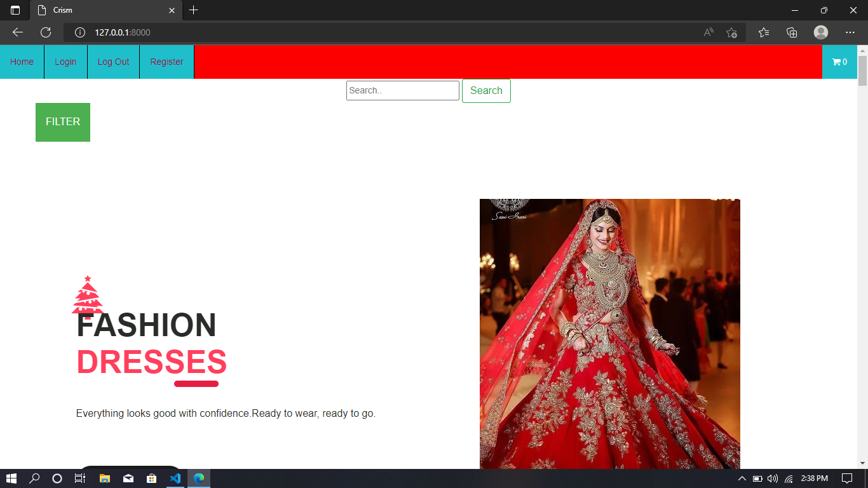Open Settings and more ellipsis menu
This screenshot has height=488, width=868.
(x=850, y=32)
